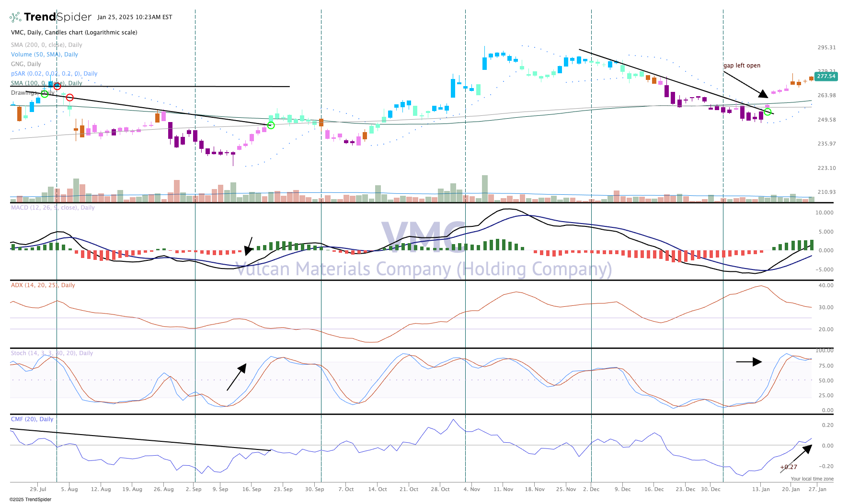Toggle the SMA (200, 0, close) indicator label
848x504 pixels.
pos(46,45)
